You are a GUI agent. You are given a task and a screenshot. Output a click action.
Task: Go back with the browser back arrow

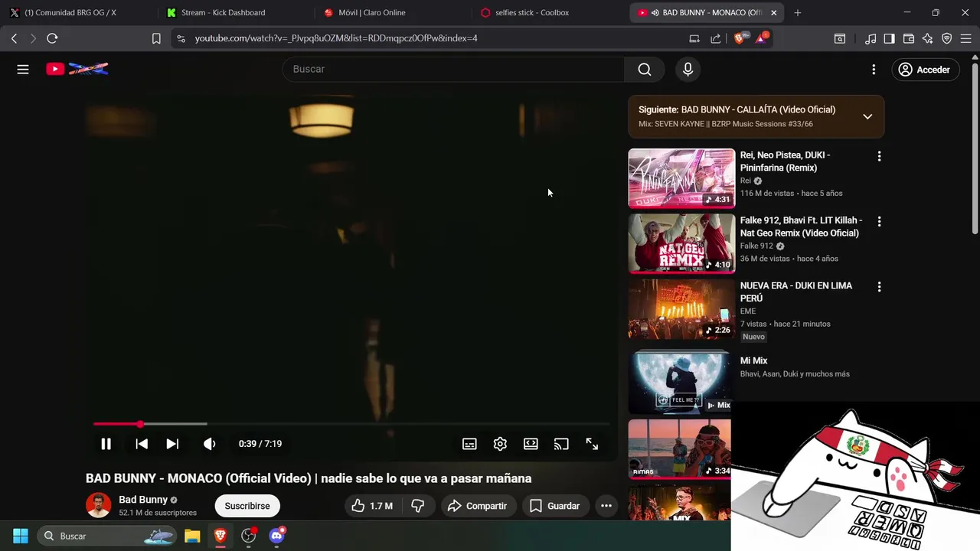(x=14, y=38)
